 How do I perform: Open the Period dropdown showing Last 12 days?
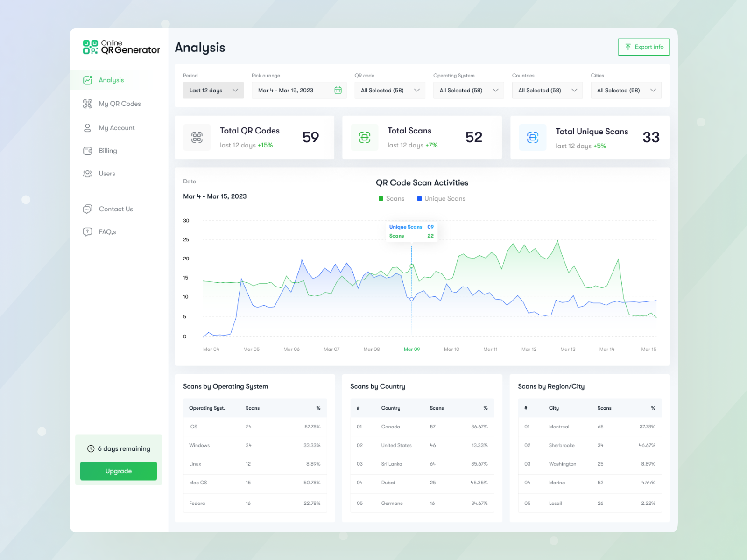[213, 90]
